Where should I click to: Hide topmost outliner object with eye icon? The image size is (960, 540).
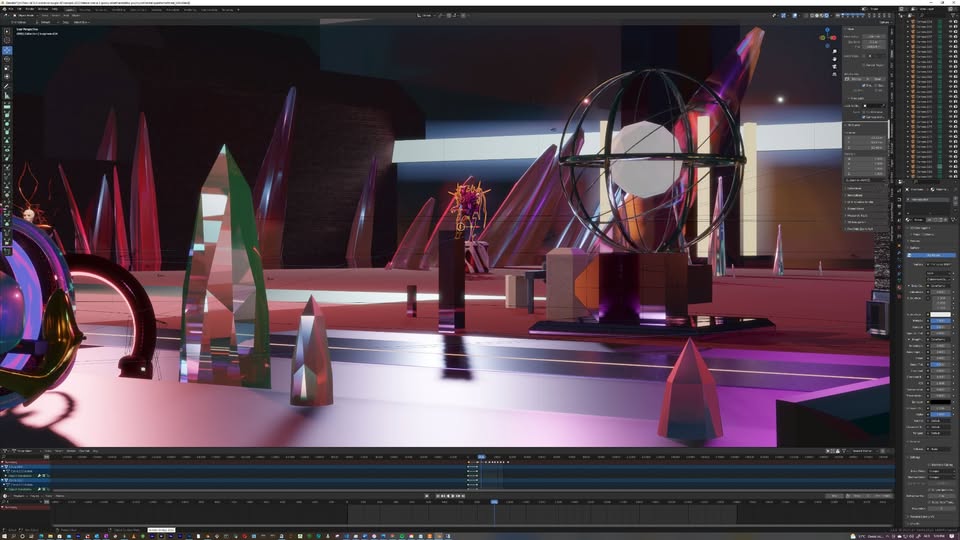(x=950, y=21)
